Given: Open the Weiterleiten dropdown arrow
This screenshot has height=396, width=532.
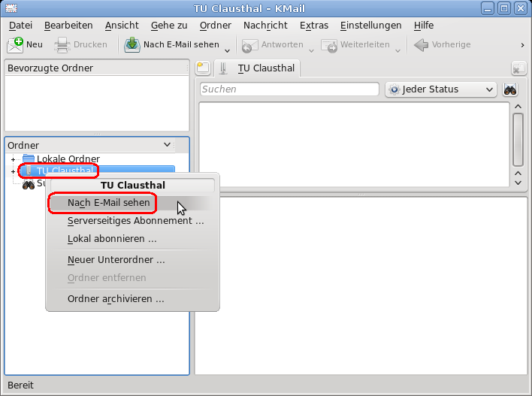Looking at the screenshot, I should pos(398,51).
